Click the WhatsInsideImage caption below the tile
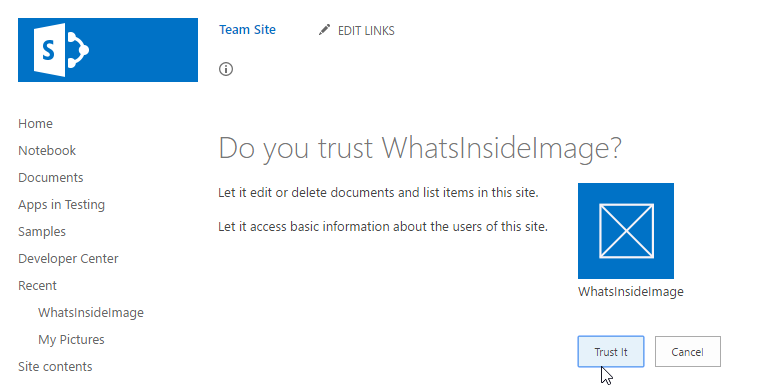766x385 pixels. tap(631, 292)
